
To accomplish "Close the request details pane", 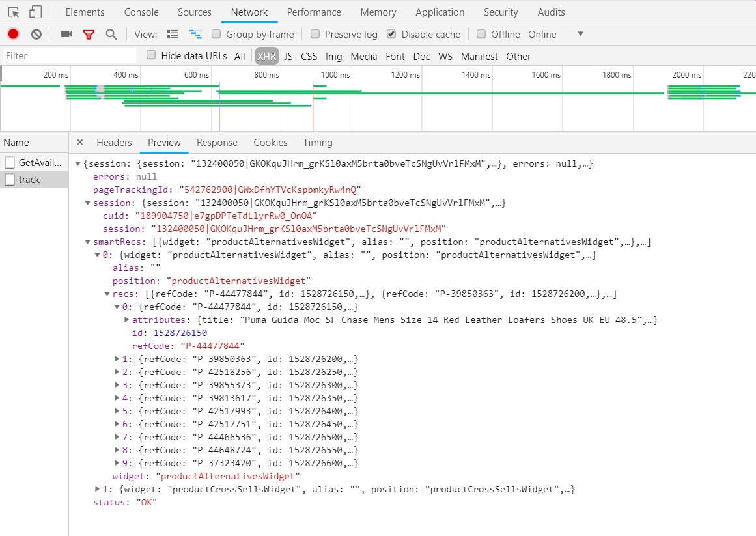I will click(x=79, y=143).
